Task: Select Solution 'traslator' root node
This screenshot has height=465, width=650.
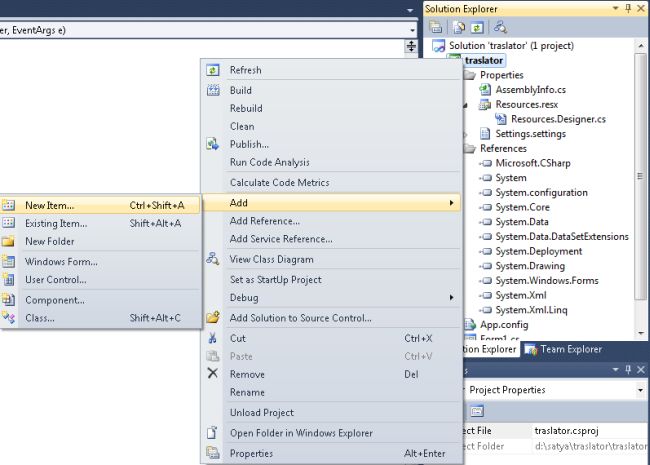Action: pos(511,46)
